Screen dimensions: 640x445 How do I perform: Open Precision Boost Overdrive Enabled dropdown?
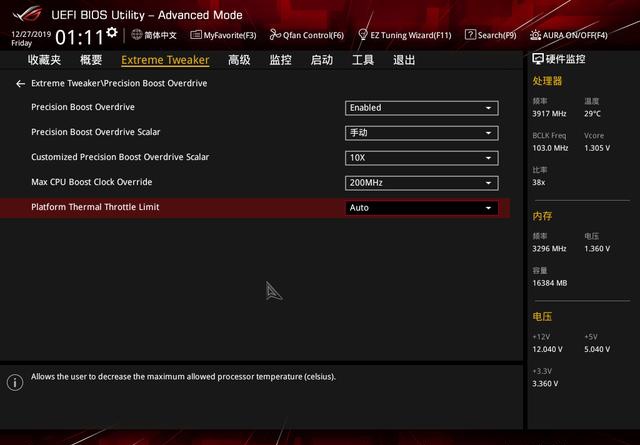(x=422, y=108)
